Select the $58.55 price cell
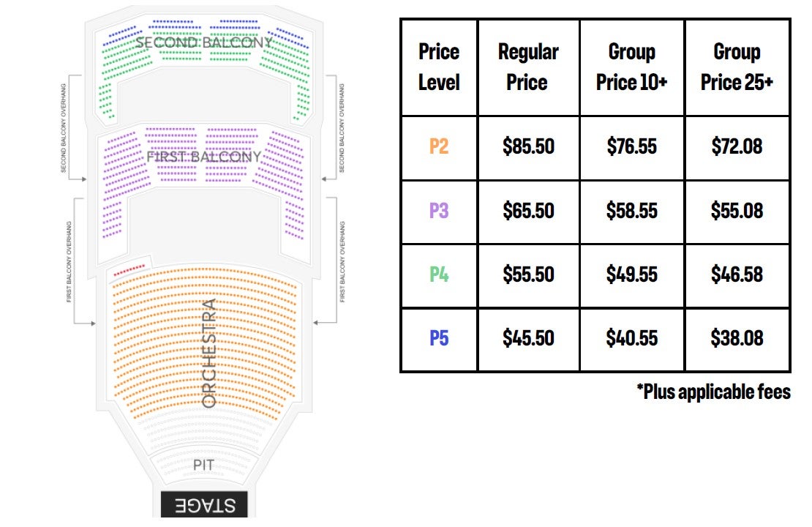 632,211
